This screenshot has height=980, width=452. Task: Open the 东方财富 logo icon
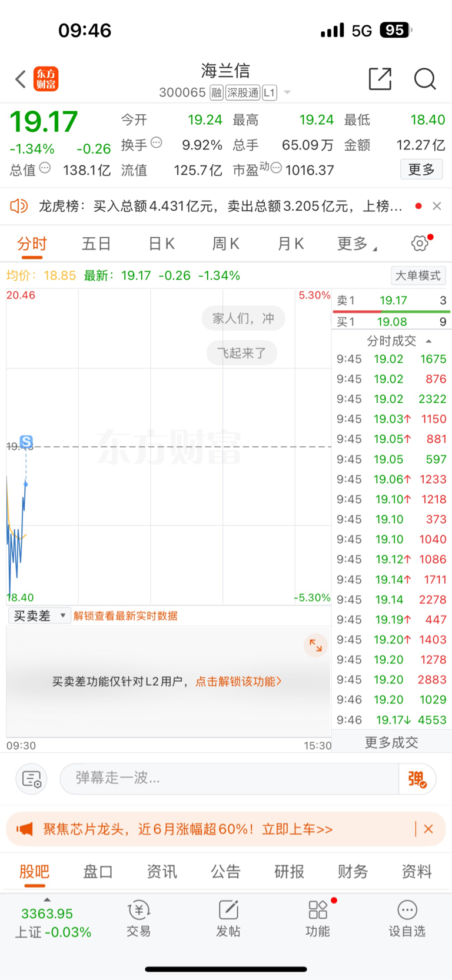pos(46,79)
